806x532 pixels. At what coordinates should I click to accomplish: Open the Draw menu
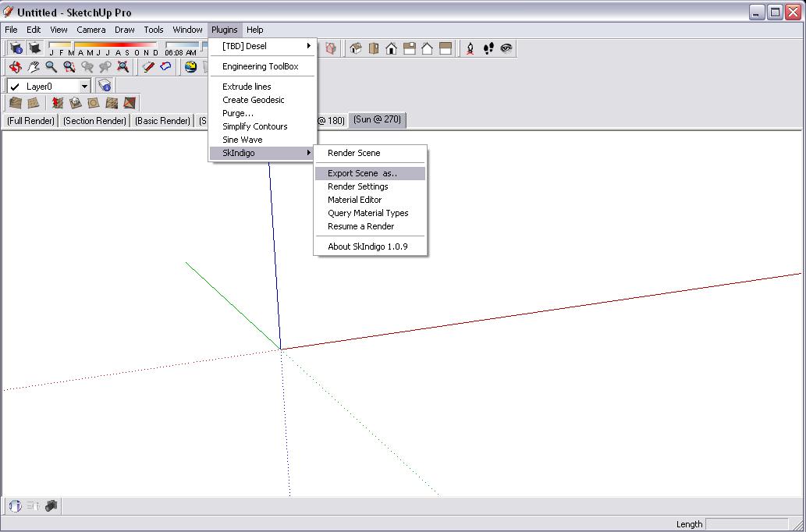124,30
